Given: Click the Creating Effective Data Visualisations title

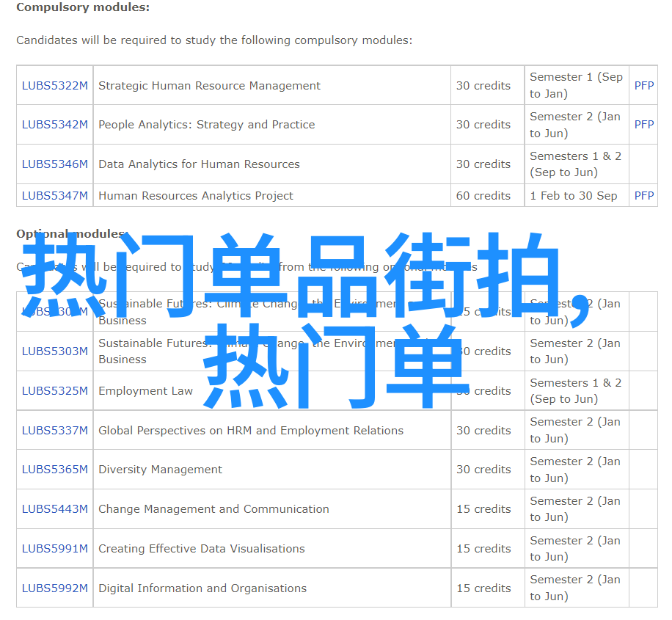Looking at the screenshot, I should [x=201, y=549].
